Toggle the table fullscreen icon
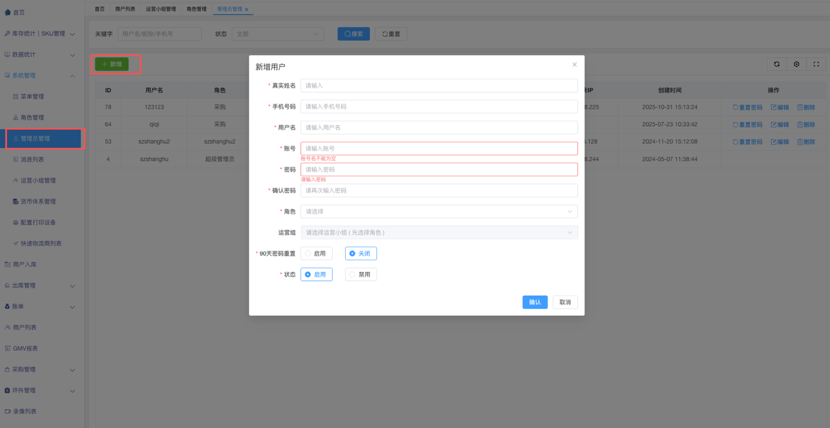The width and height of the screenshot is (830, 428). pos(816,64)
